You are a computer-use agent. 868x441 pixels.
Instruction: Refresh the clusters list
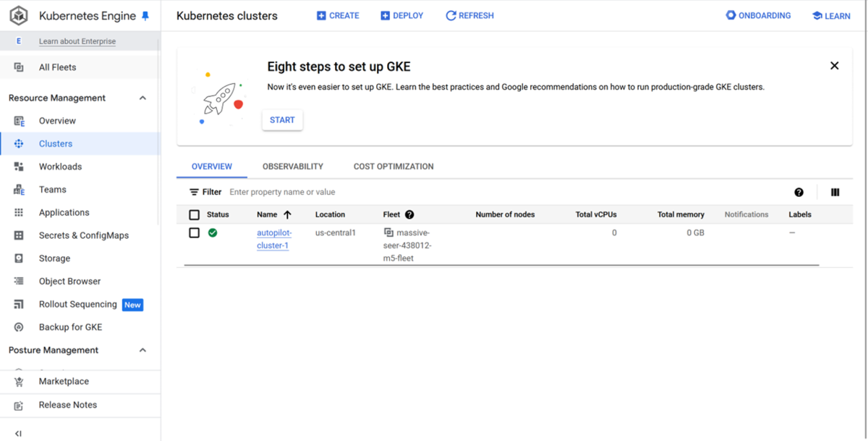(470, 15)
